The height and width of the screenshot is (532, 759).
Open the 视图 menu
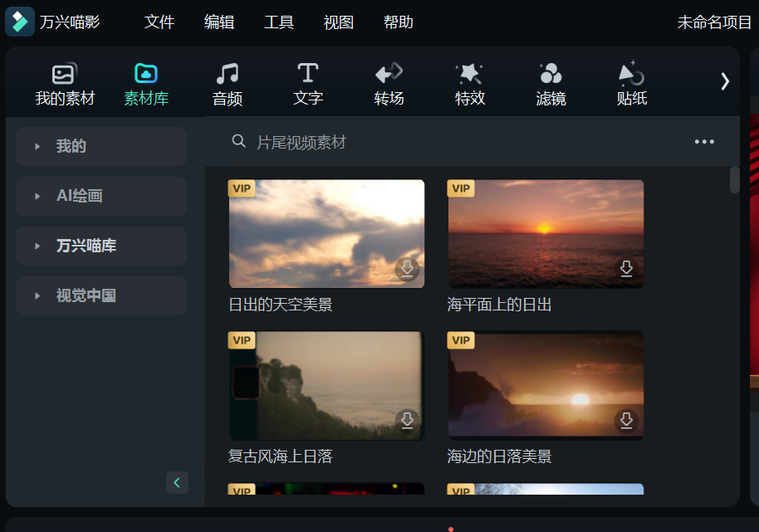pos(338,22)
